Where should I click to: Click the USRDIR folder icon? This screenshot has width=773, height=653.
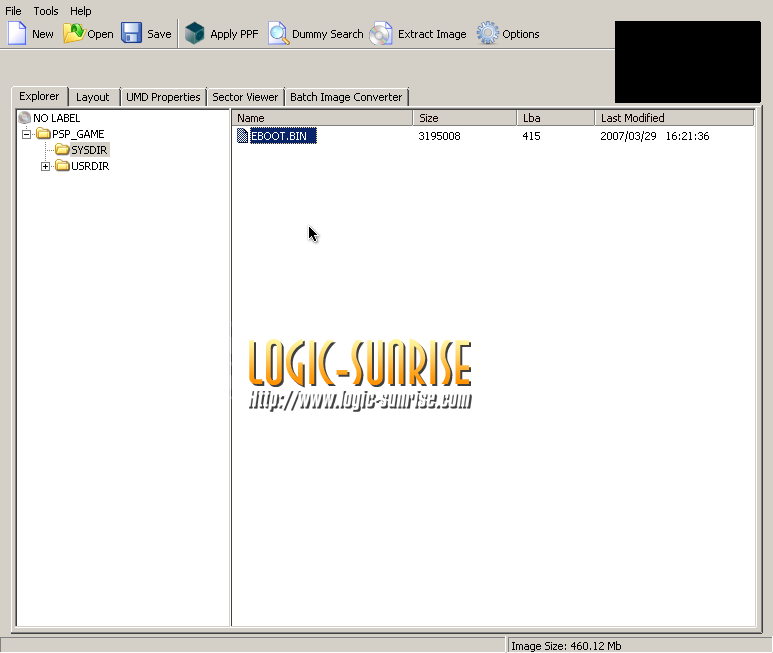click(x=62, y=166)
